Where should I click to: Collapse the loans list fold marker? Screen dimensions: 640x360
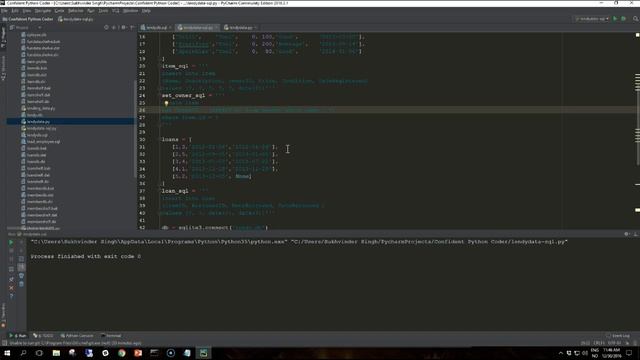160,140
